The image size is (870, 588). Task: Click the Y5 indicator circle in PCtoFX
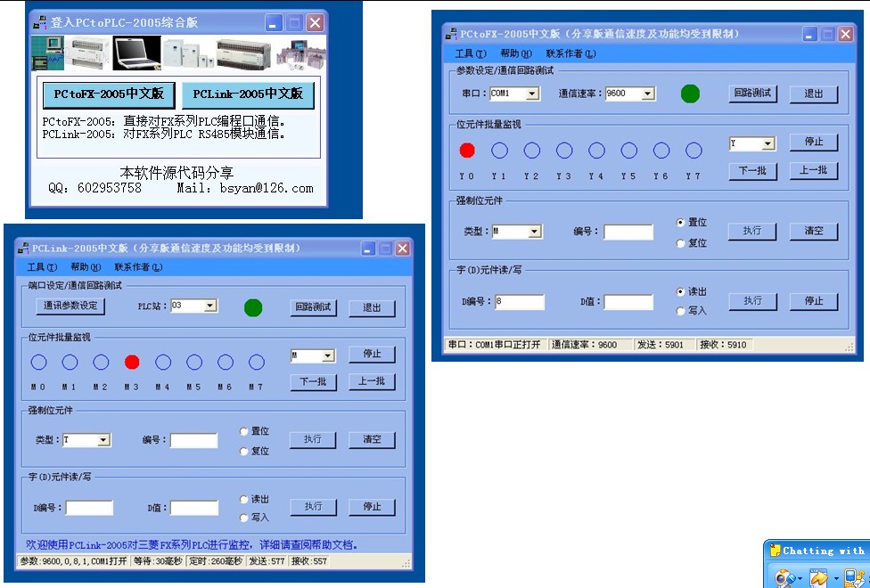click(x=628, y=150)
